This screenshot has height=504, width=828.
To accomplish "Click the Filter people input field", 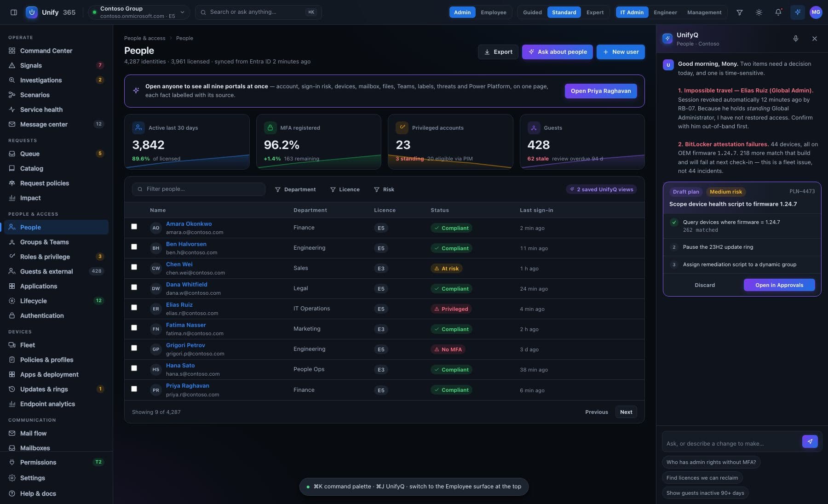I will pos(199,189).
